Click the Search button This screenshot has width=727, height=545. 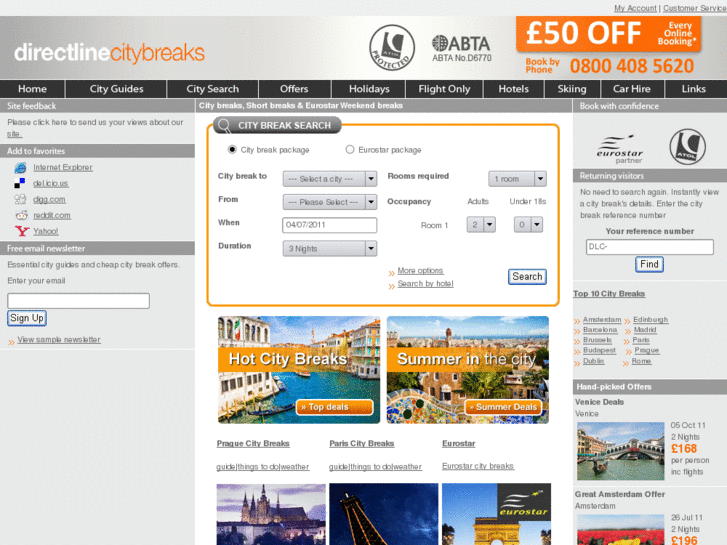tap(527, 276)
